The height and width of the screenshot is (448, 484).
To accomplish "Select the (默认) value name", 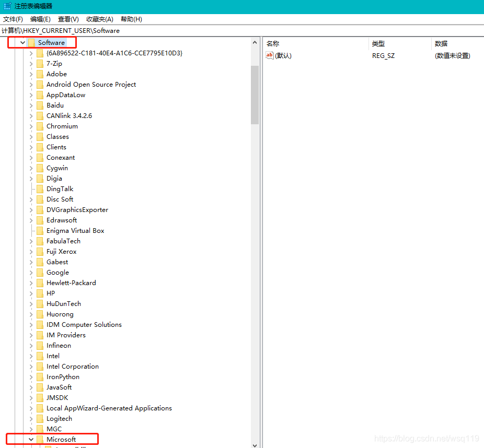I will coord(283,56).
